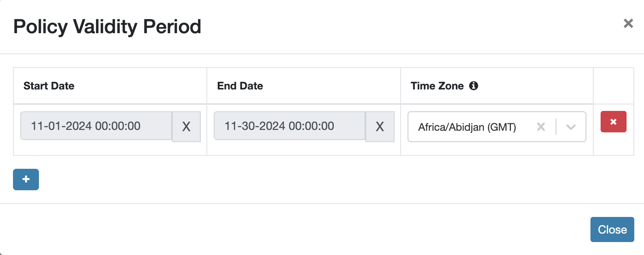Image resolution: width=644 pixels, height=255 pixels.
Task: Click the empty header cell above delete button
Action: [x=613, y=86]
